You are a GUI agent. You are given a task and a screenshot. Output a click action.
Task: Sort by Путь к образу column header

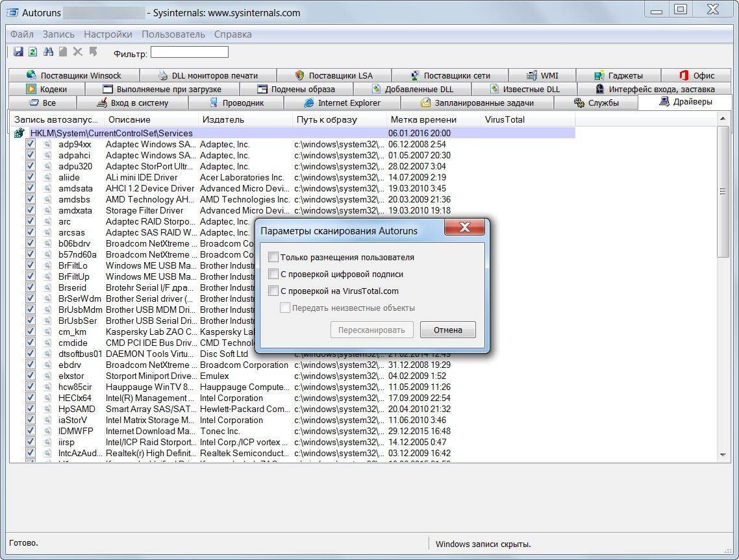(x=340, y=119)
